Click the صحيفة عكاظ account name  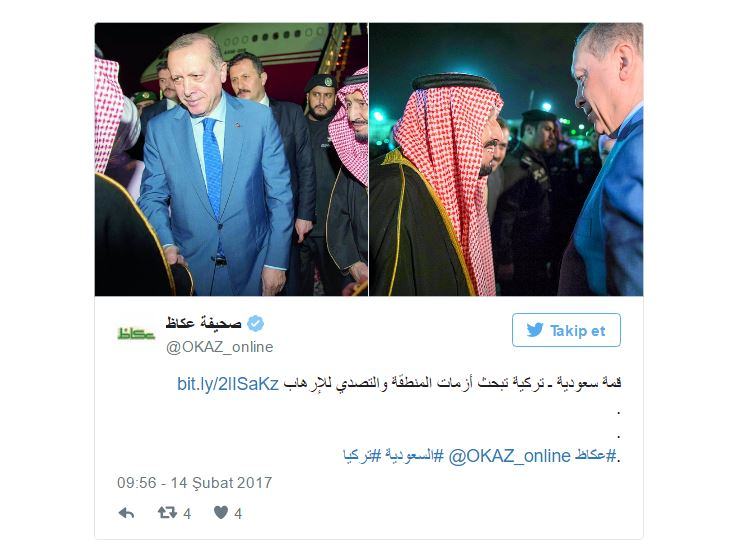(x=203, y=323)
